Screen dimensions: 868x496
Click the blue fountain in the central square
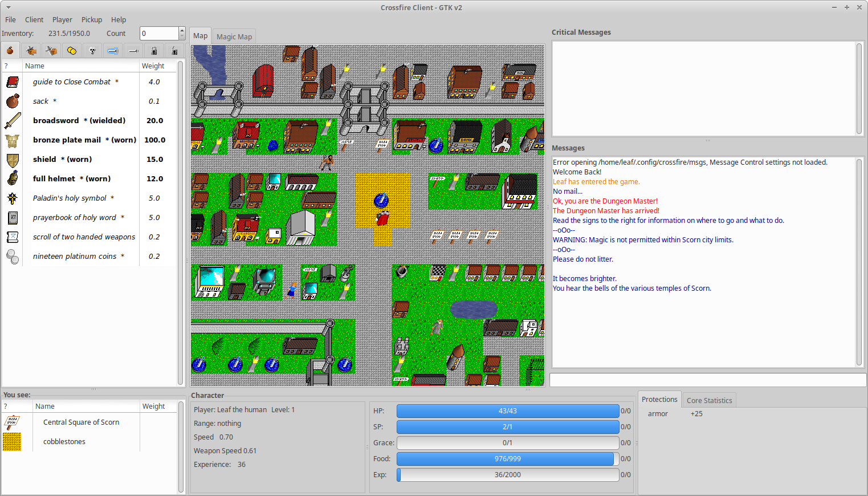381,200
